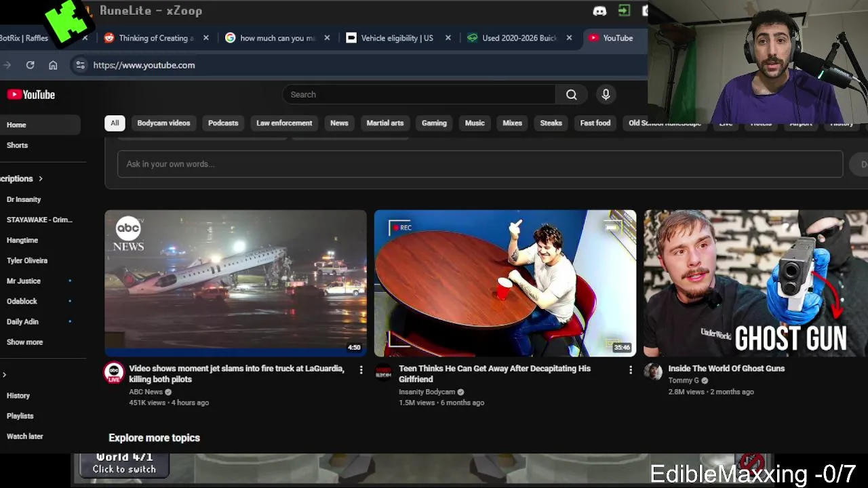Open Home in YouTube sidebar
Viewport: 868px width, 488px height.
[40, 125]
